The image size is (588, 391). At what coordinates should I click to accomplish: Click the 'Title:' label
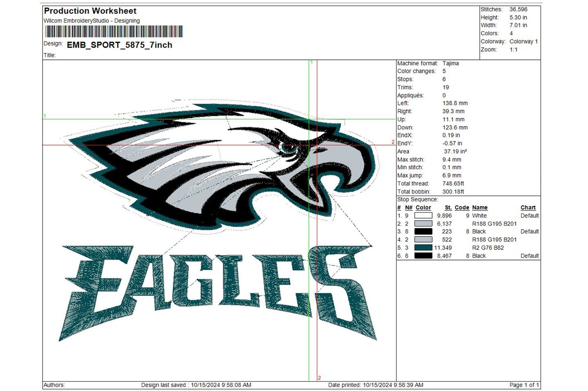click(x=50, y=55)
